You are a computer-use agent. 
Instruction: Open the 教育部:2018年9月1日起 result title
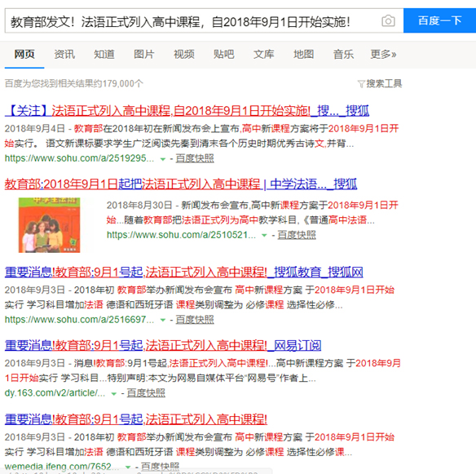click(x=181, y=184)
